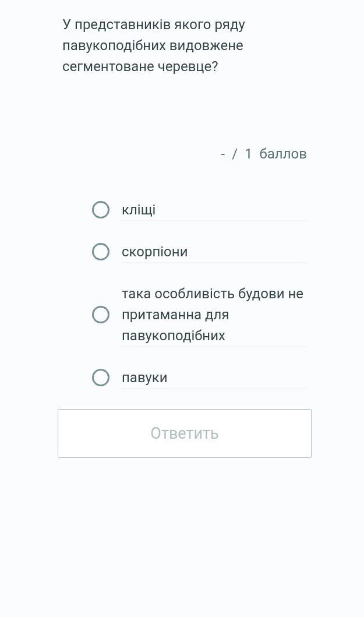The image size is (364, 617).
Task: Click "павукоподібних" in the question text
Action: pyautogui.click(x=114, y=45)
